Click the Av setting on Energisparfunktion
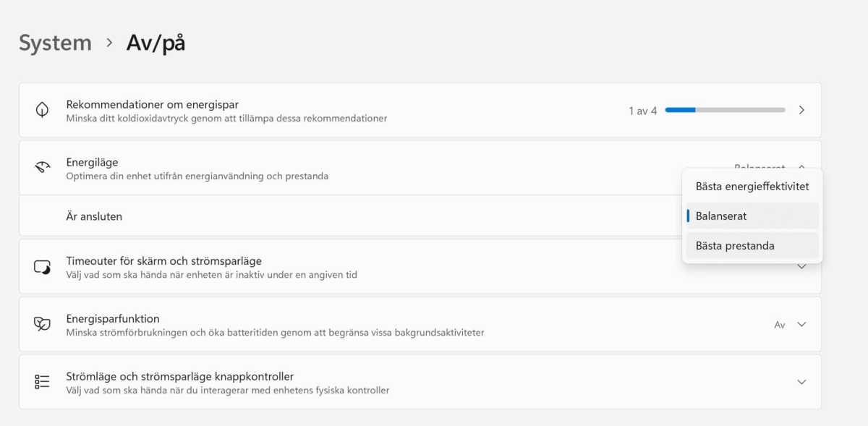This screenshot has width=868, height=426. point(779,325)
